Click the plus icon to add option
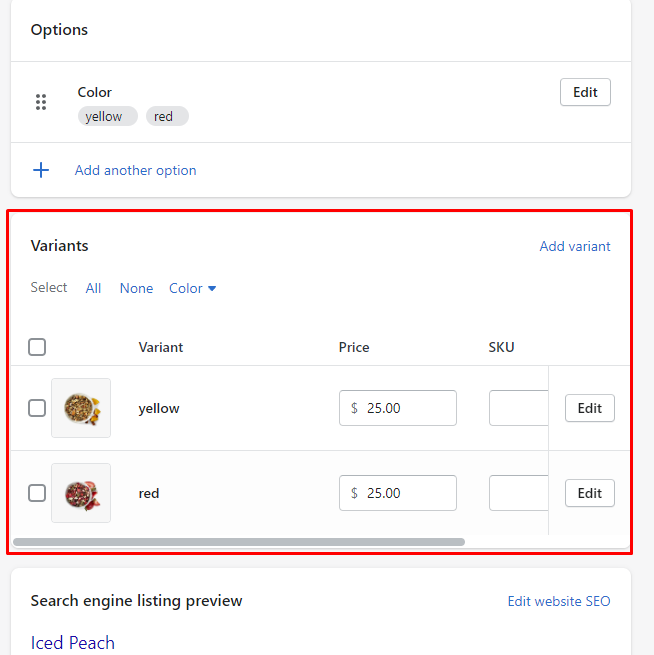 coord(41,170)
